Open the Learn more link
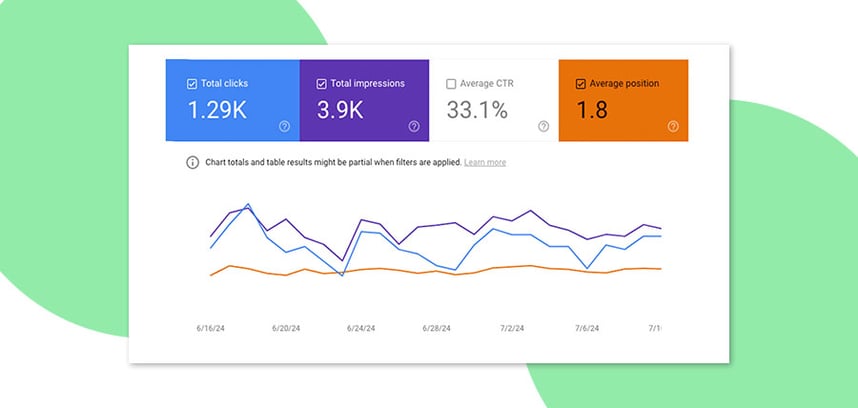 (x=485, y=162)
